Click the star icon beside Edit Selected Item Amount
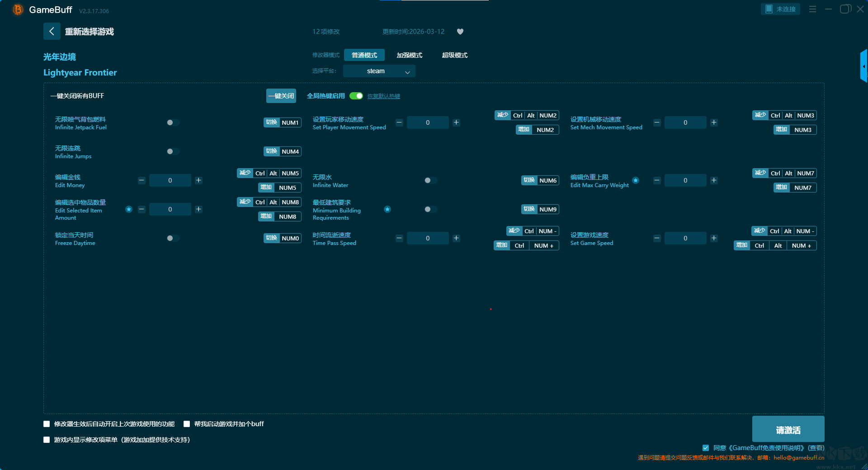Screen dimensions: 868x470 tap(129, 209)
